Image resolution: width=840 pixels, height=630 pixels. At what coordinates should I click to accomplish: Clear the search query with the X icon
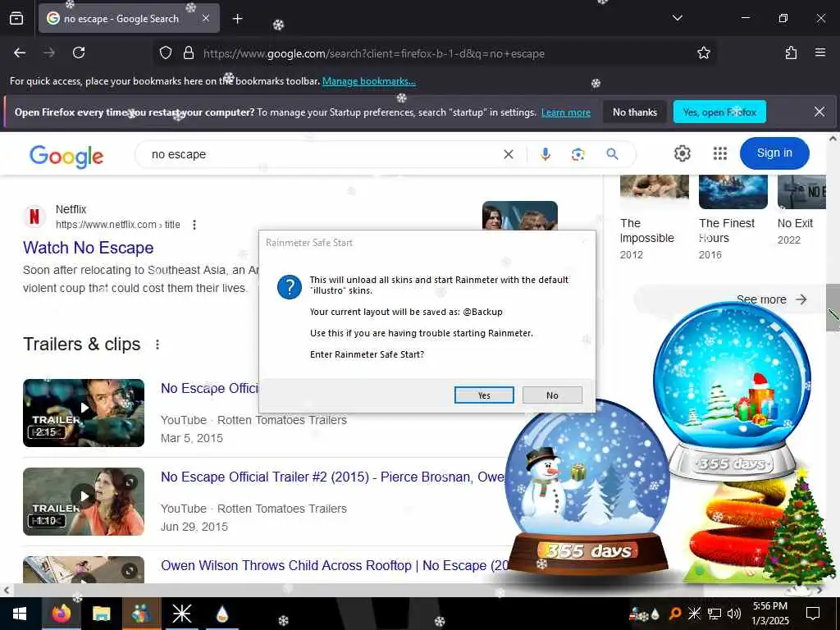coord(509,154)
